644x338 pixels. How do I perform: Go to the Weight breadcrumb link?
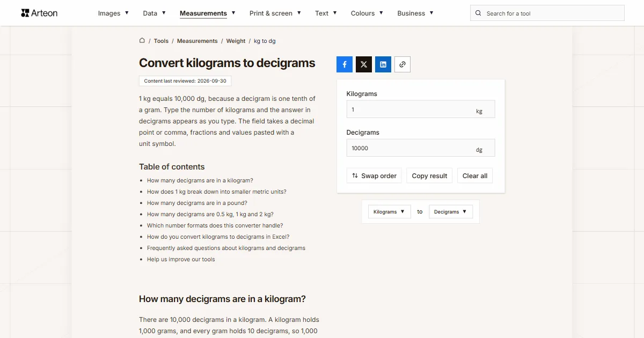pos(236,41)
